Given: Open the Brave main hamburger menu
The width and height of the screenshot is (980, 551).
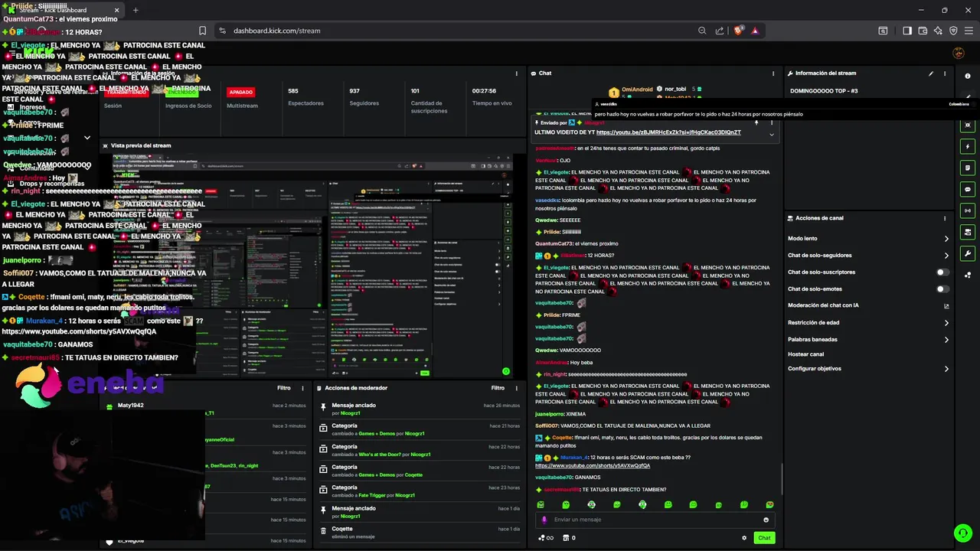Looking at the screenshot, I should 969,31.
